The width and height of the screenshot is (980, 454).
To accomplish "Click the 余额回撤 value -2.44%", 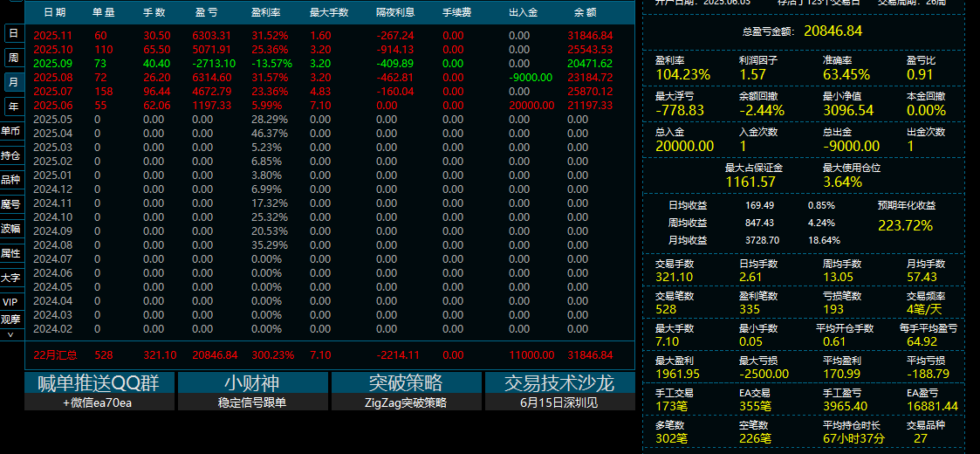I will tap(761, 111).
